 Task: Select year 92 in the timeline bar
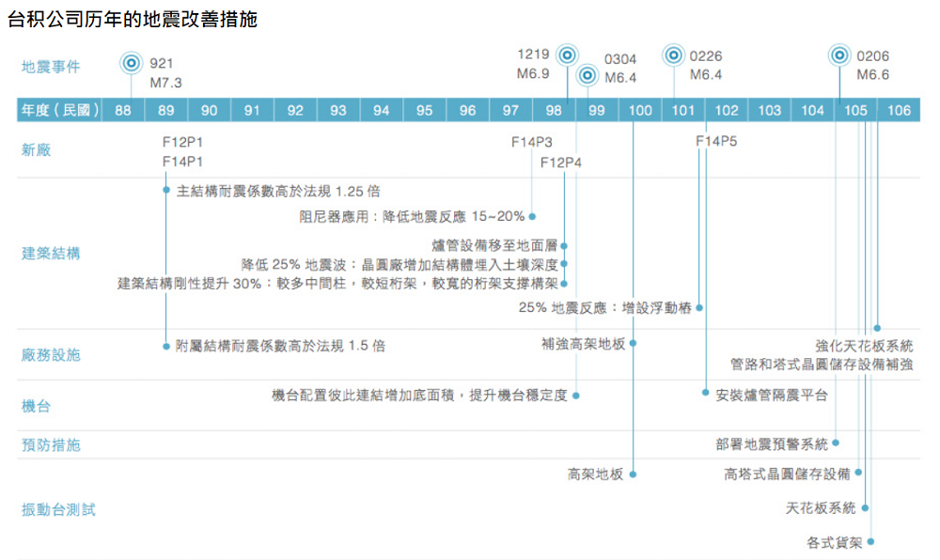pyautogui.click(x=295, y=110)
